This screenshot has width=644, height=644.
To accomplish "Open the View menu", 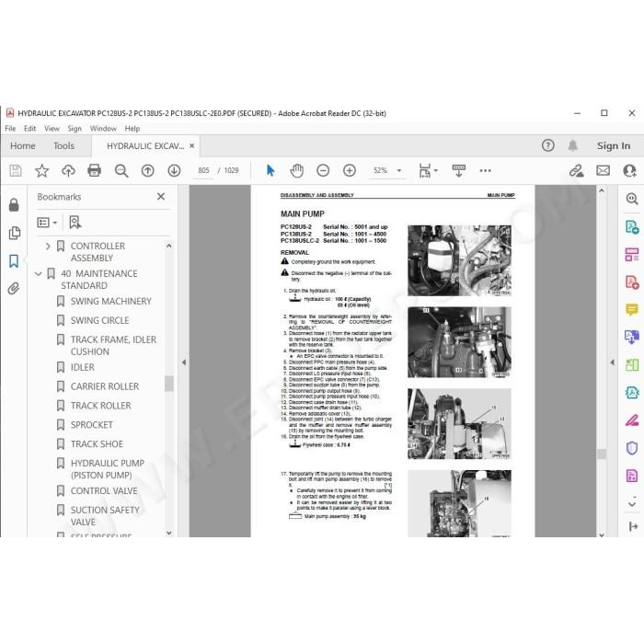I will coord(52,129).
